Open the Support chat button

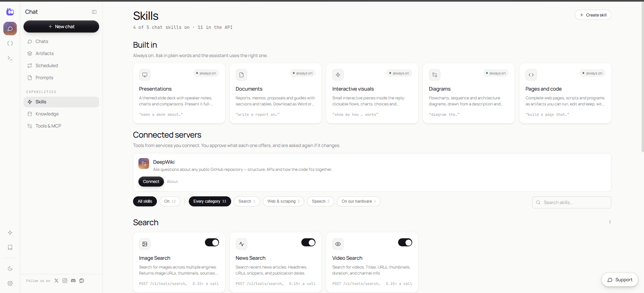(620, 280)
